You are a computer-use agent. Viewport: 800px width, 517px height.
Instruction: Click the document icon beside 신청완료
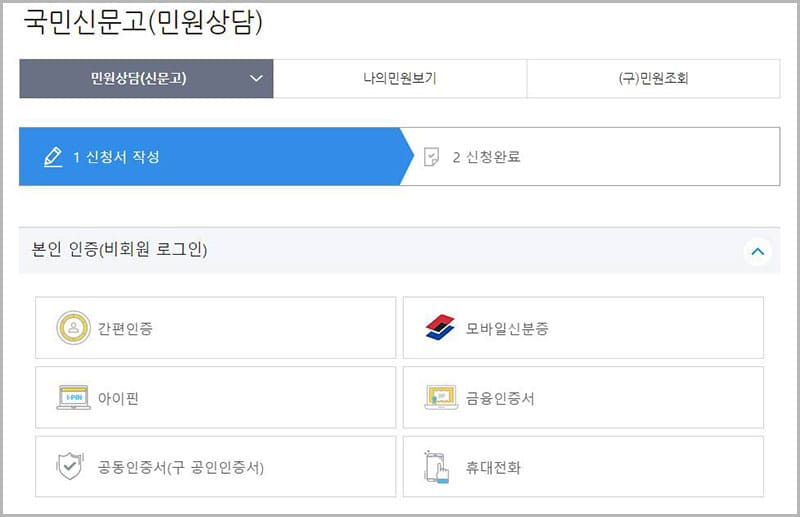pyautogui.click(x=431, y=157)
